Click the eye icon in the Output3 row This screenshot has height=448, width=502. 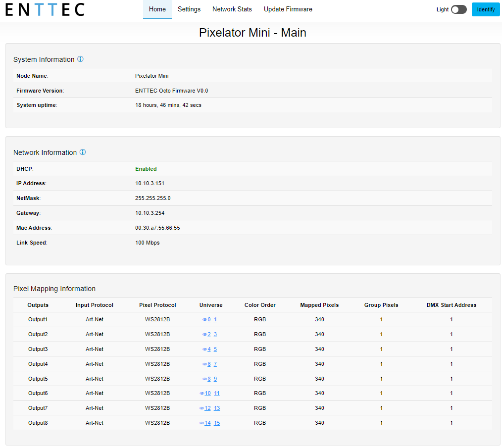pos(204,349)
